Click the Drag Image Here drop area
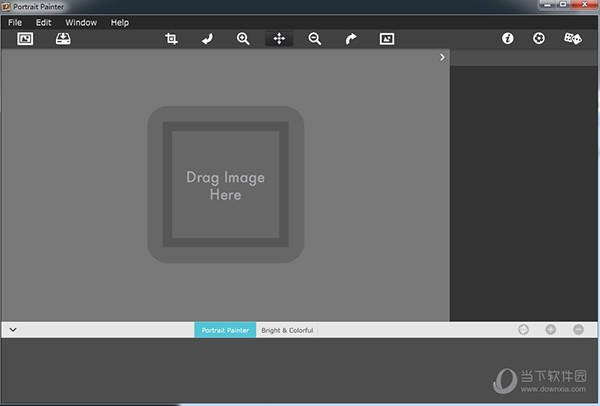This screenshot has width=600, height=406. 226,184
